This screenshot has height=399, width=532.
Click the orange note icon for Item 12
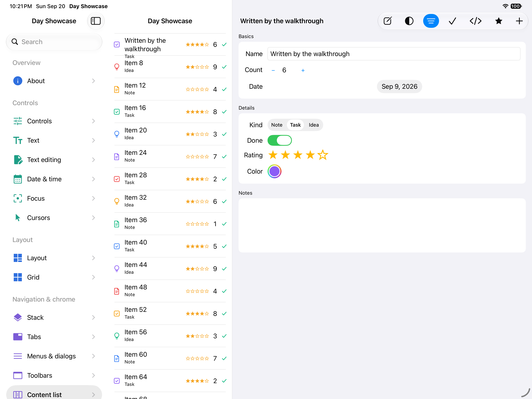[117, 89]
